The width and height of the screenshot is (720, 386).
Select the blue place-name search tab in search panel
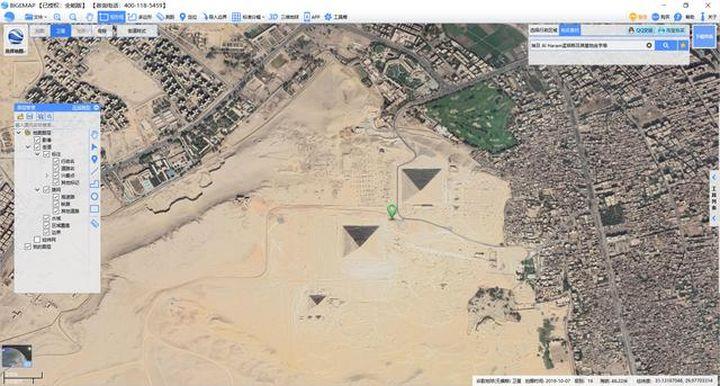[569, 30]
